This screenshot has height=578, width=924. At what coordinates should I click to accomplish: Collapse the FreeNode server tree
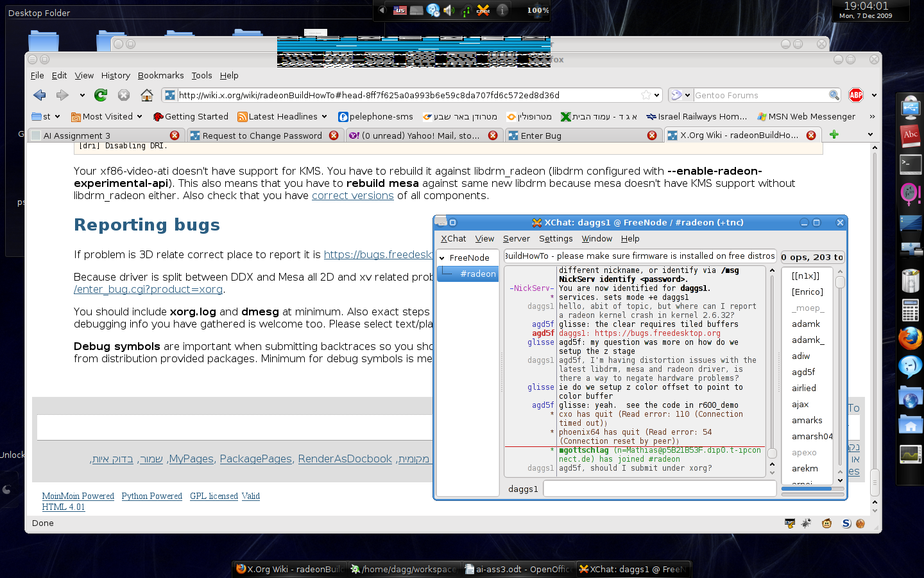tap(442, 258)
